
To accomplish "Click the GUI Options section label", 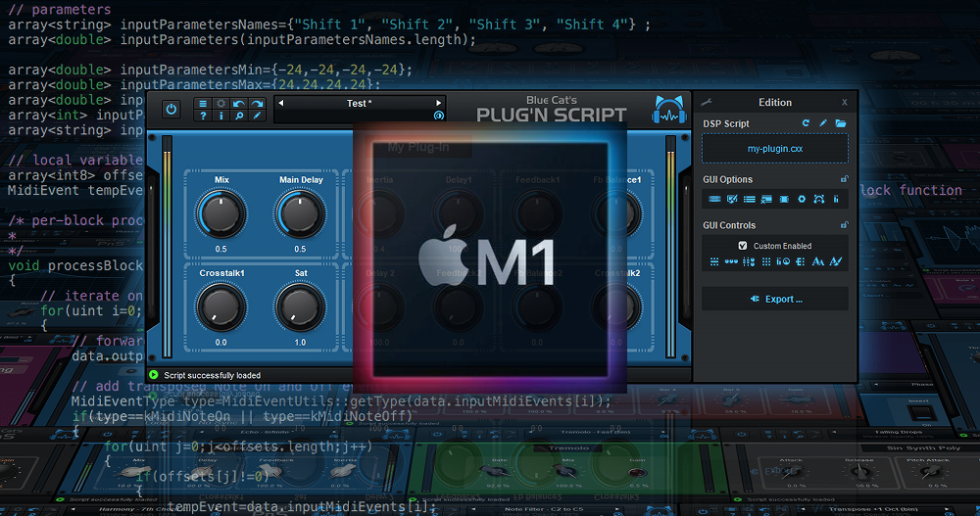I will click(727, 179).
